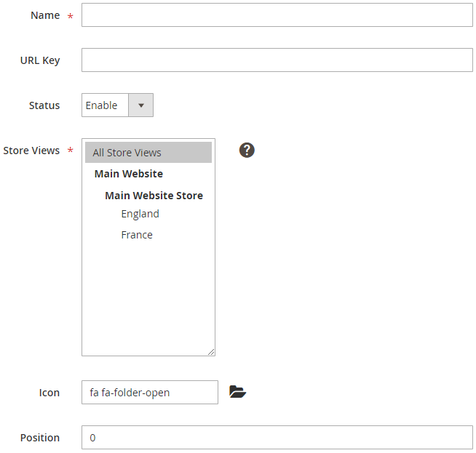Click the Position field containing 0
The height and width of the screenshot is (453, 476).
277,438
